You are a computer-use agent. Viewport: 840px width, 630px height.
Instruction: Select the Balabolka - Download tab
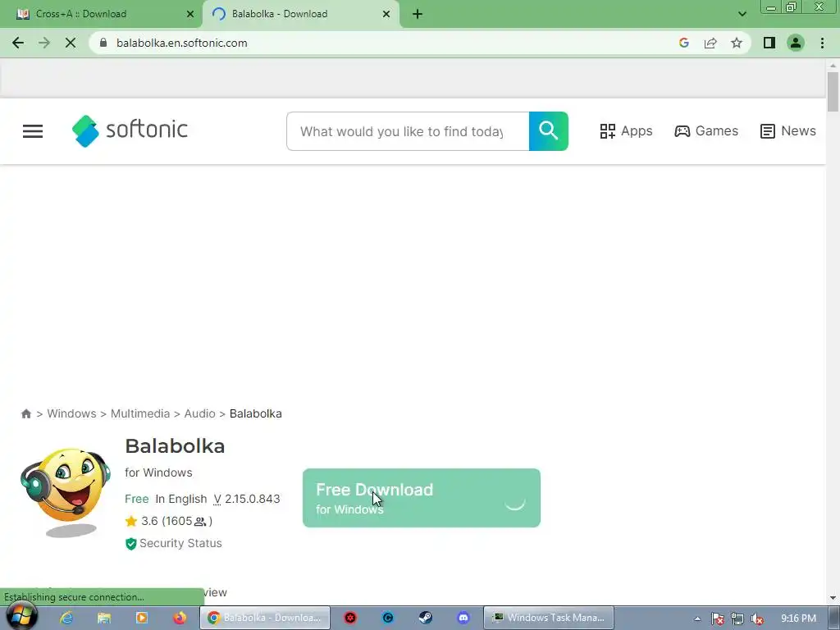tap(300, 14)
